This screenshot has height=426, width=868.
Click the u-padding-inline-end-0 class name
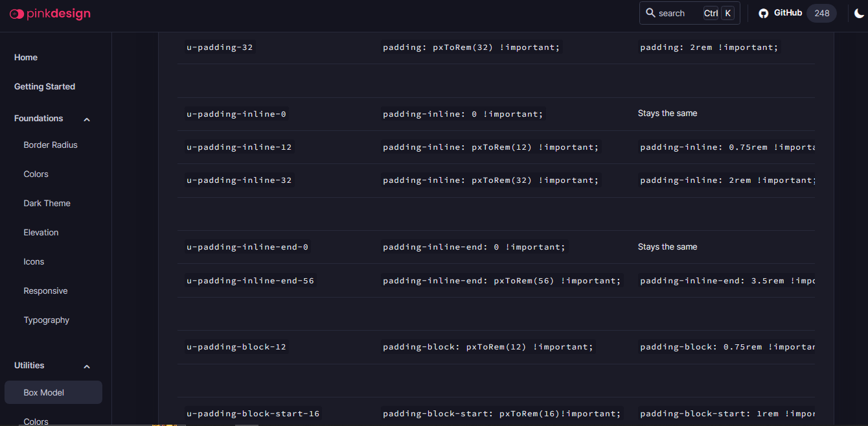[247, 247]
